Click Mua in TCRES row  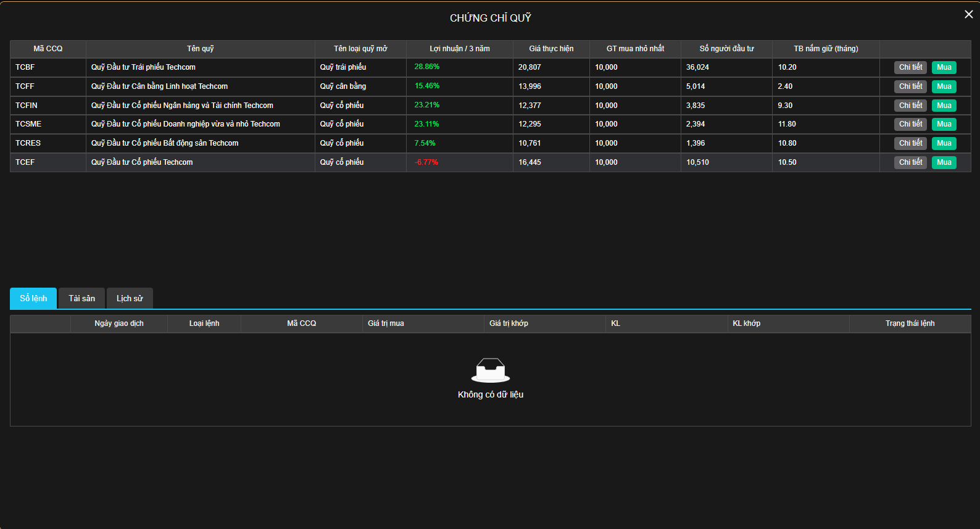[x=944, y=143]
